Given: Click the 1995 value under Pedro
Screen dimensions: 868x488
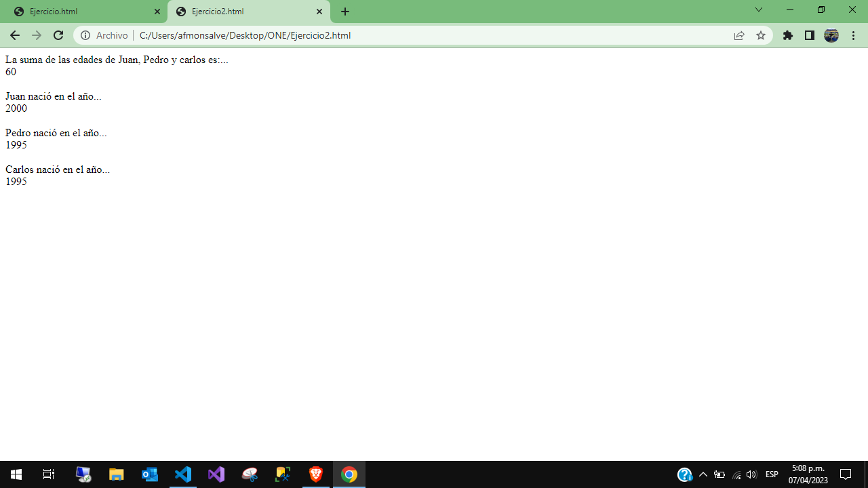Looking at the screenshot, I should coord(16,145).
